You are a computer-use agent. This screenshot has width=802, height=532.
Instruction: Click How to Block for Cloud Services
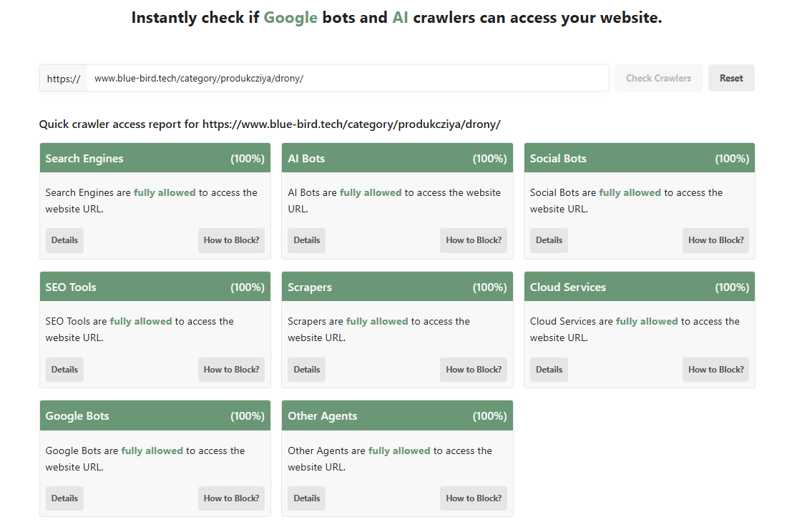point(715,370)
